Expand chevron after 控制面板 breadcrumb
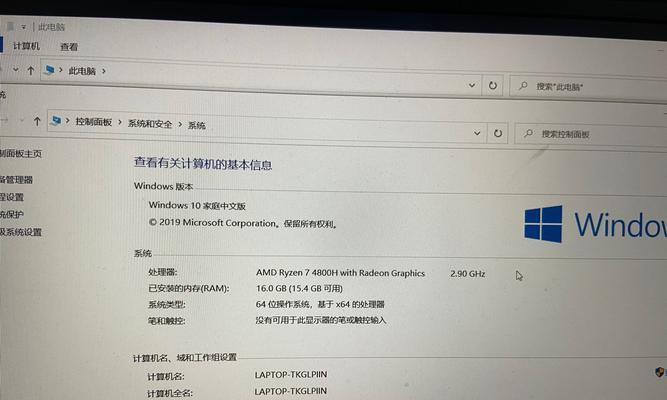 [120, 123]
